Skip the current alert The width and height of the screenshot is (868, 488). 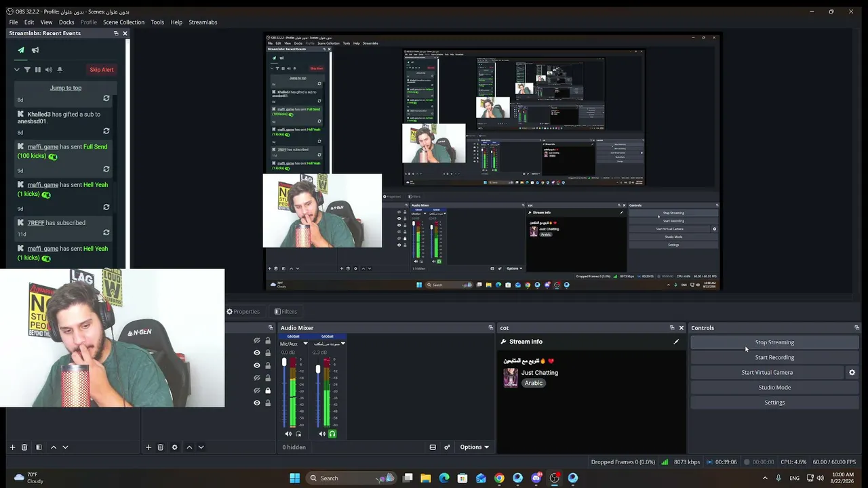[x=102, y=70]
